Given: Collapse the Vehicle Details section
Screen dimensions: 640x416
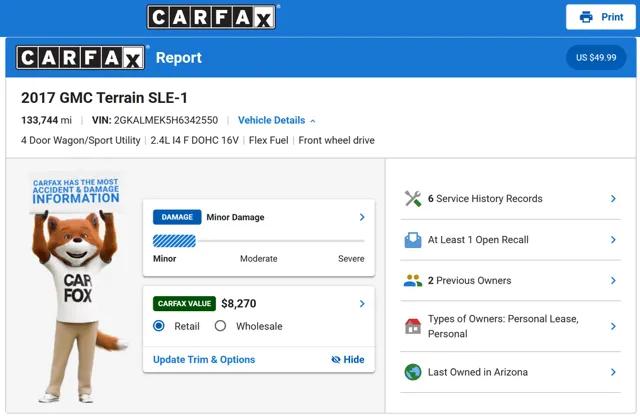Looking at the screenshot, I should (277, 120).
